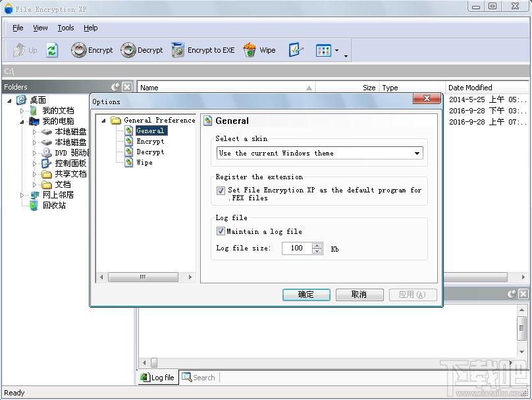Click log panel horizontal scrollbar thumb

pyautogui.click(x=154, y=362)
